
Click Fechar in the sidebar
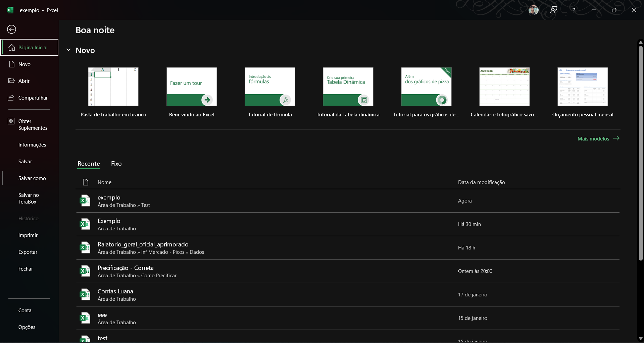tap(26, 269)
